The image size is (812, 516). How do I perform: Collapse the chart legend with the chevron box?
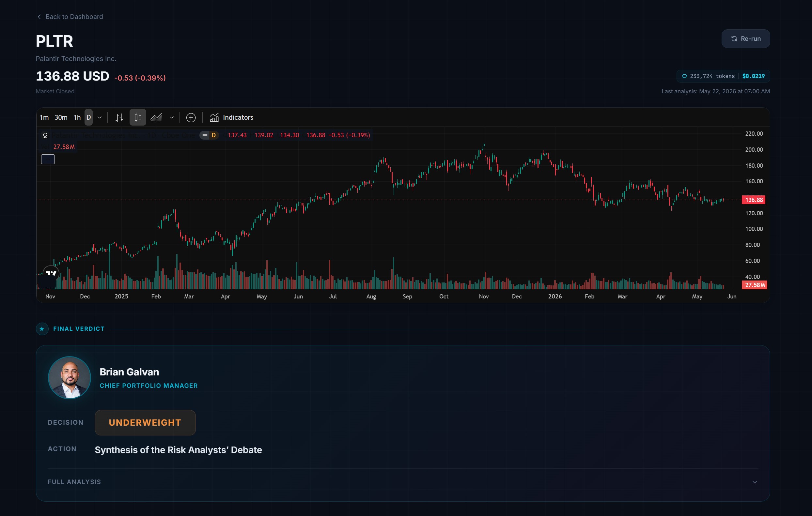(x=48, y=159)
